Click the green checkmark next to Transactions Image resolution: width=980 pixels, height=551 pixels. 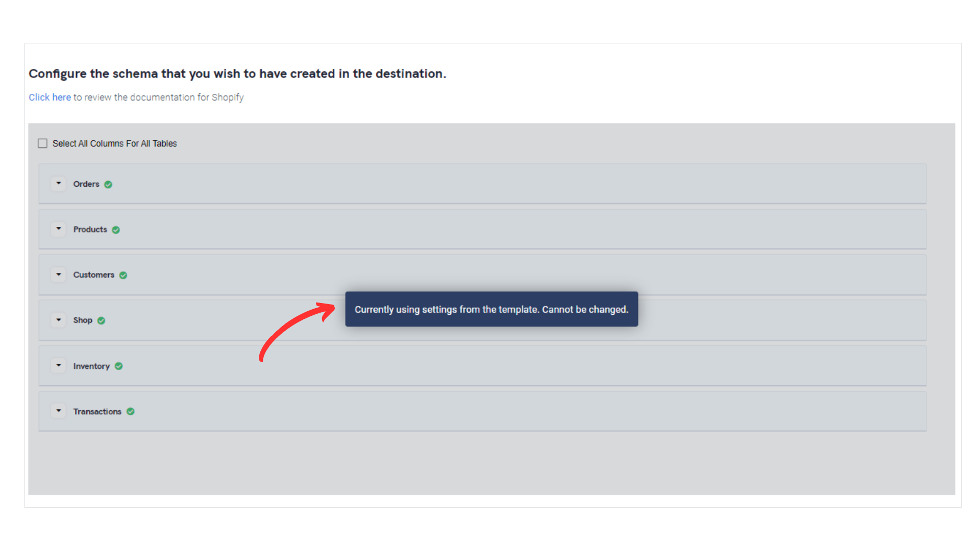click(131, 412)
